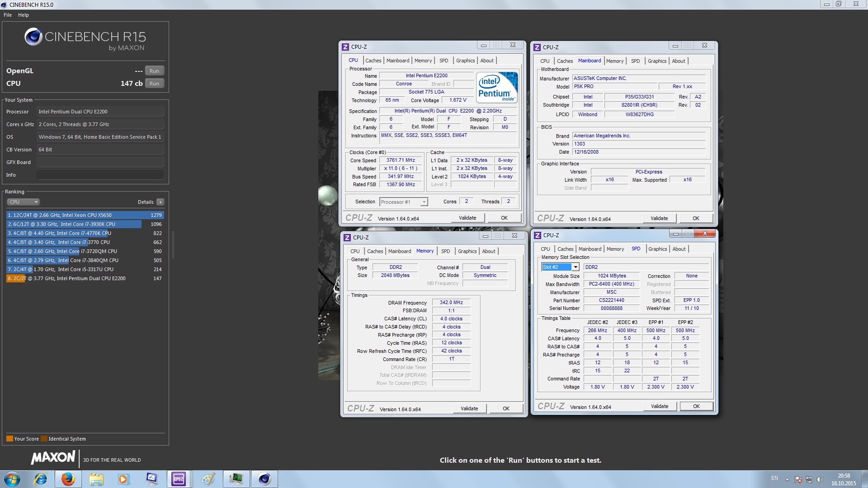Click the monitor app icon in taskbar
The height and width of the screenshot is (488, 868).
tap(151, 479)
